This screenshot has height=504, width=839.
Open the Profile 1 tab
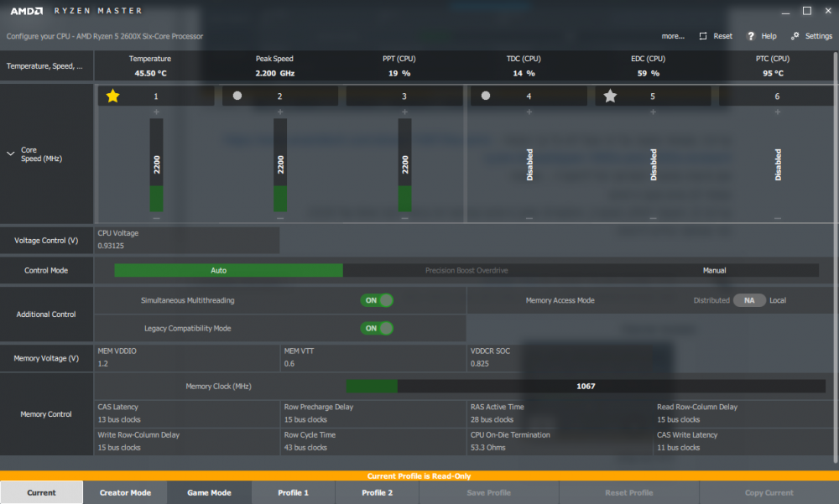pyautogui.click(x=293, y=492)
